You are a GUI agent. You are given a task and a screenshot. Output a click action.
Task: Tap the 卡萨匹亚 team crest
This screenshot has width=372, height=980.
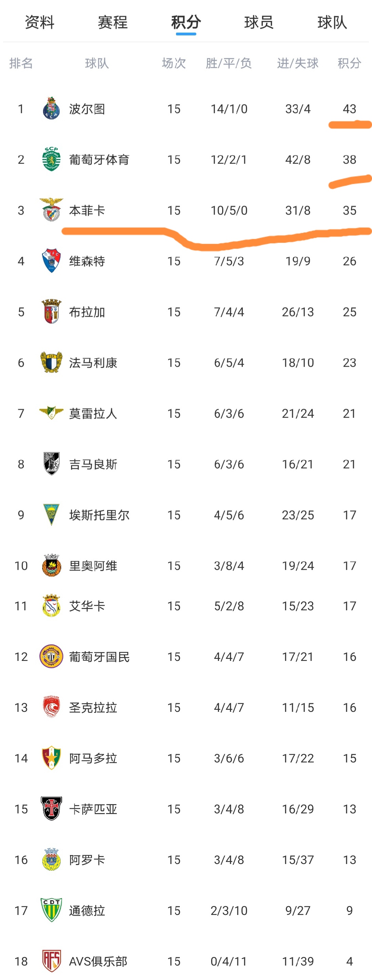(x=51, y=809)
